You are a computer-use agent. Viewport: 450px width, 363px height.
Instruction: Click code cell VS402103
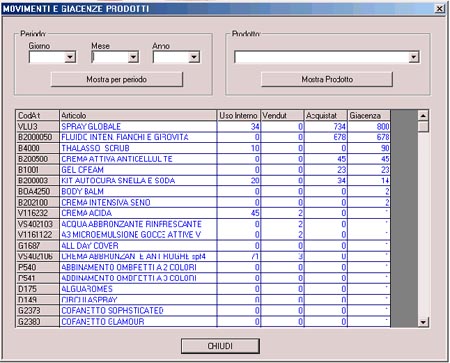pos(38,224)
